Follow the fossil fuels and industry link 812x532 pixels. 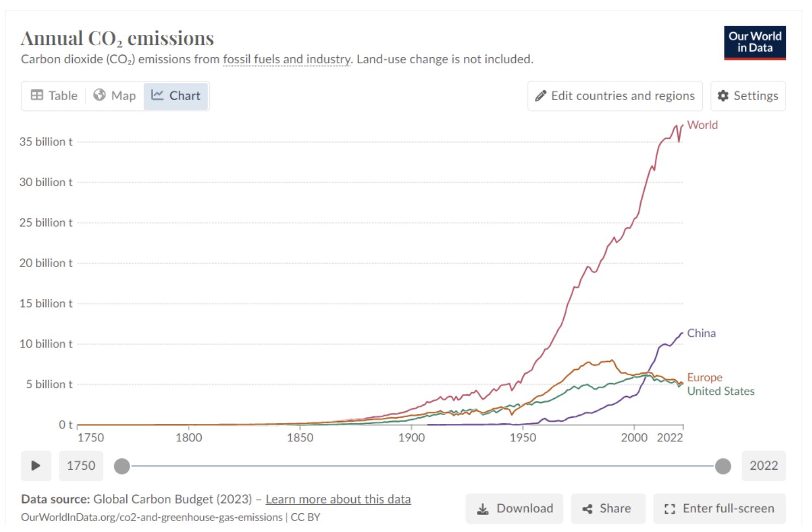coord(287,59)
